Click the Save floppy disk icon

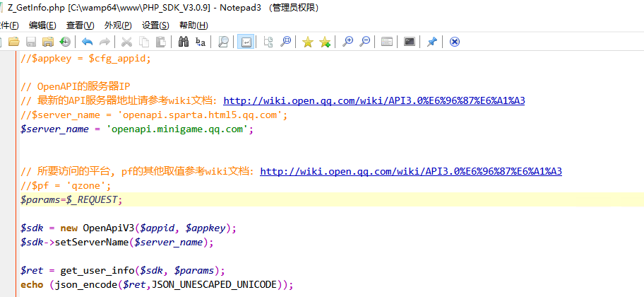click(31, 42)
